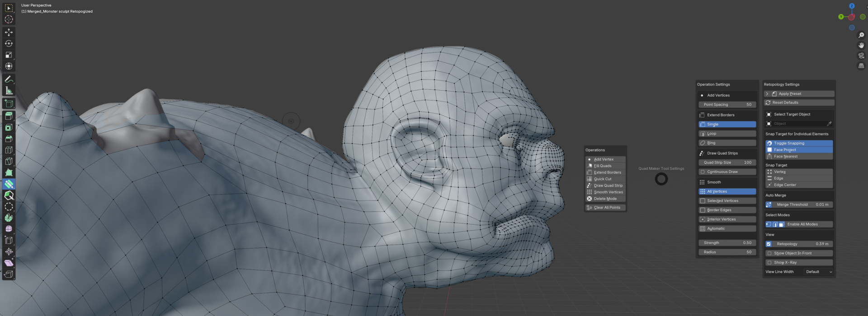Enable the Continuous Draw checkbox
This screenshot has height=316, width=868.
click(703, 172)
